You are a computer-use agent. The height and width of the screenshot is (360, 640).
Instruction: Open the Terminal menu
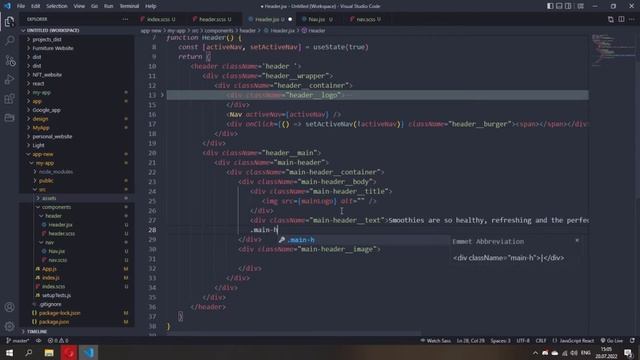(129, 6)
